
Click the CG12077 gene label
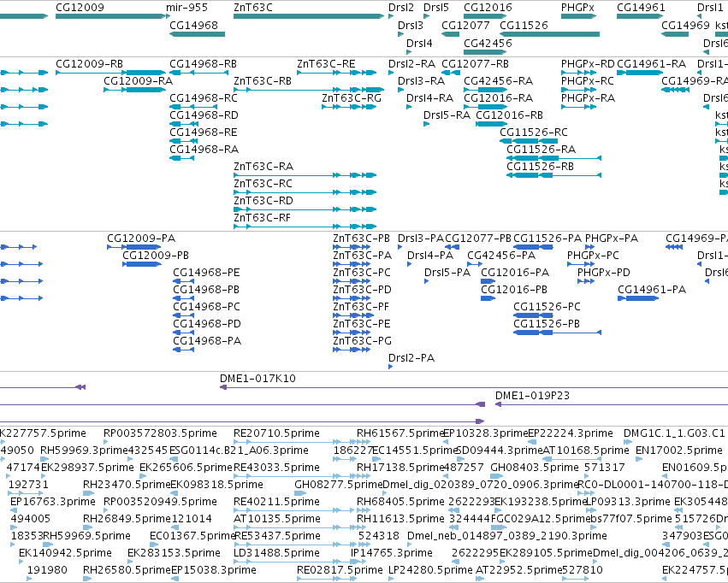[465, 25]
